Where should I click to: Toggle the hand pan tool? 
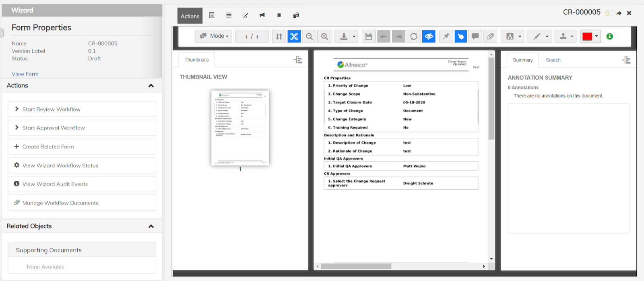(x=460, y=37)
